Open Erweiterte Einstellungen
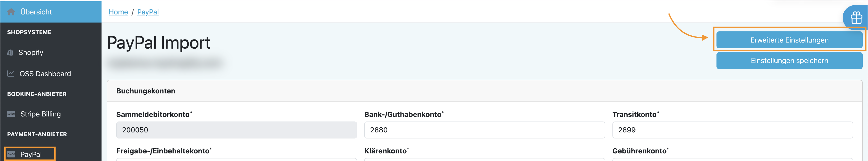The width and height of the screenshot is (868, 161). tap(789, 40)
